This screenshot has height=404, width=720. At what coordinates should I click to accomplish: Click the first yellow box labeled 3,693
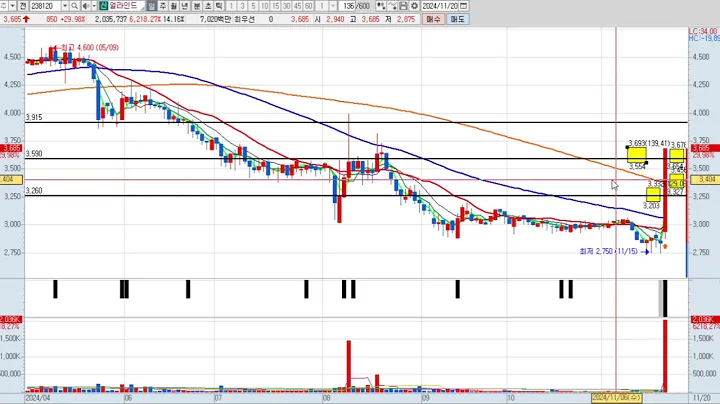[x=636, y=155]
